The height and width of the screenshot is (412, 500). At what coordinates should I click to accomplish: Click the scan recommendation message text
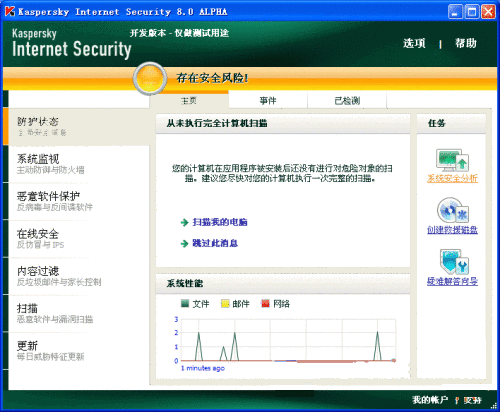click(282, 173)
